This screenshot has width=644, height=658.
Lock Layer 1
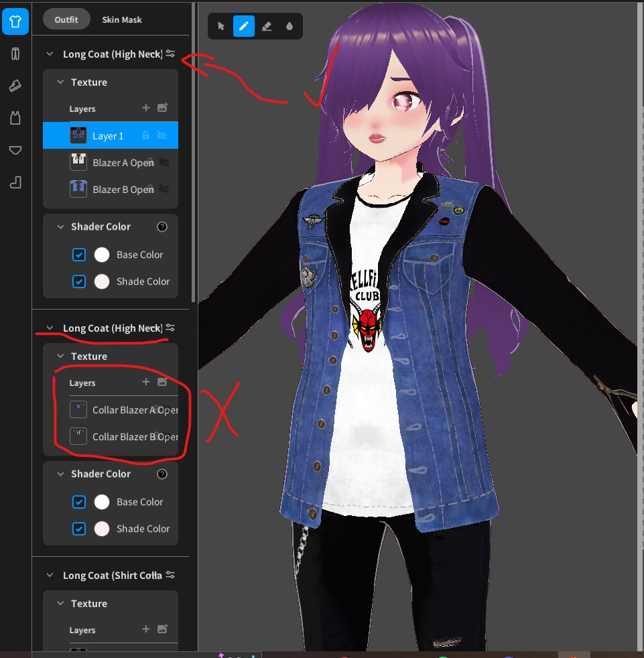point(145,135)
